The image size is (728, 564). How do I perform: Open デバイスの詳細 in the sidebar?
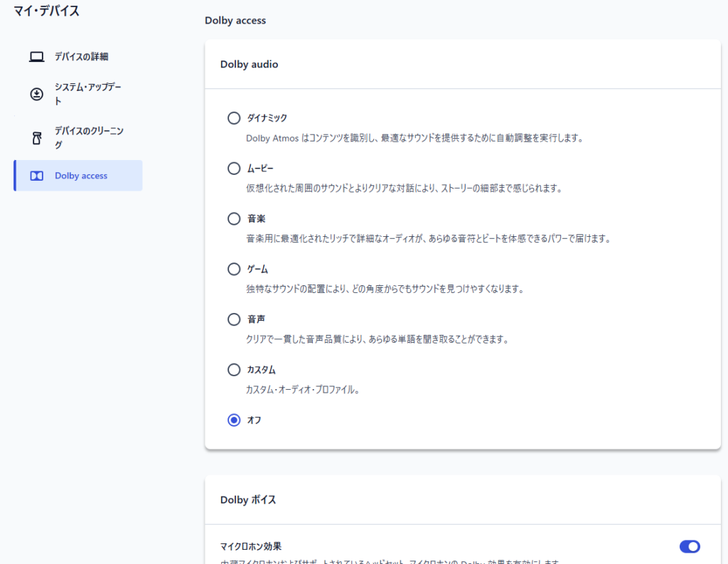pos(81,57)
